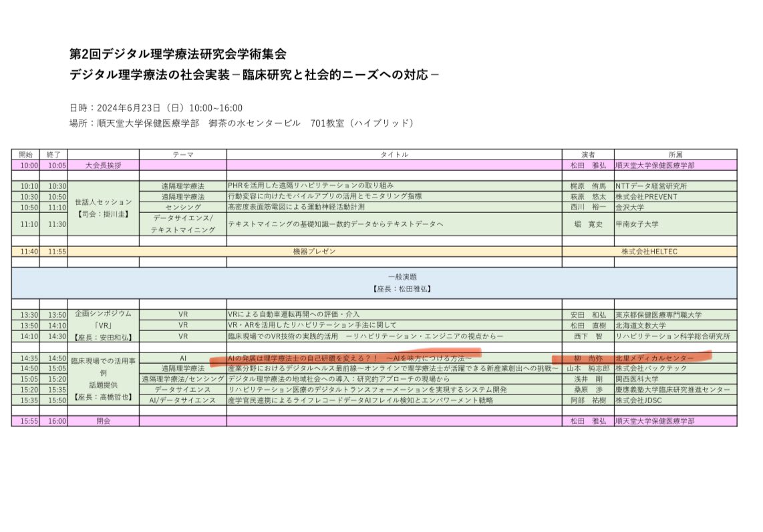Click '【座長：松田雅弘】' in the blue band

(x=402, y=288)
